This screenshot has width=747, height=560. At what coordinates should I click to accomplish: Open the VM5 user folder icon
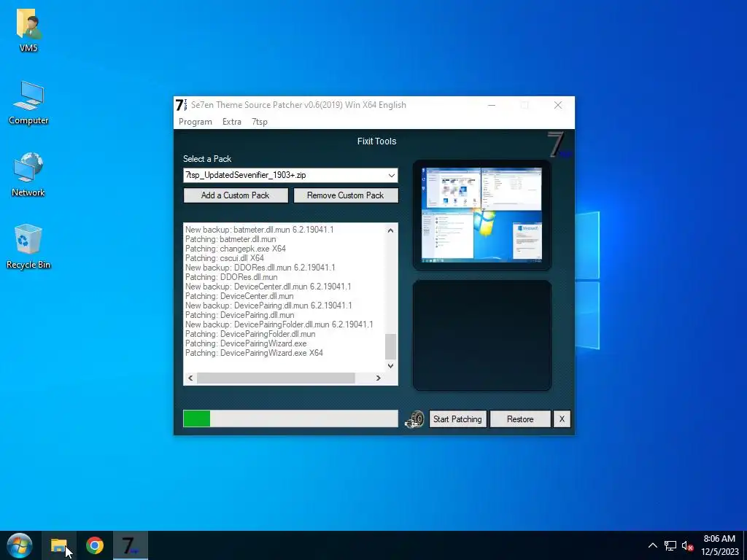(28, 31)
